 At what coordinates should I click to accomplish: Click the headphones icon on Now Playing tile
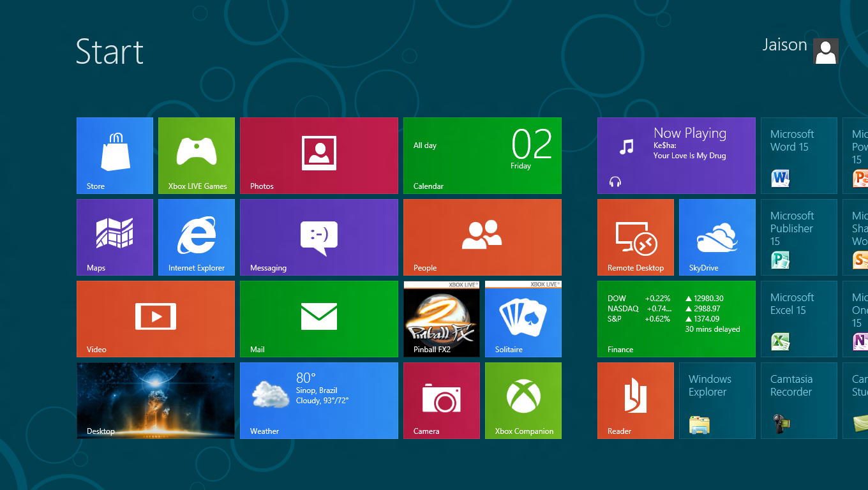[x=615, y=182]
